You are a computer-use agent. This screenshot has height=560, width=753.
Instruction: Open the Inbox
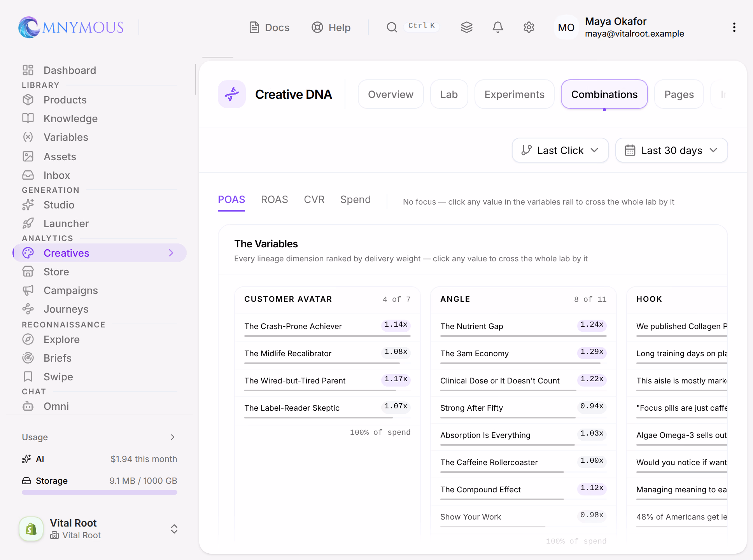100,175
